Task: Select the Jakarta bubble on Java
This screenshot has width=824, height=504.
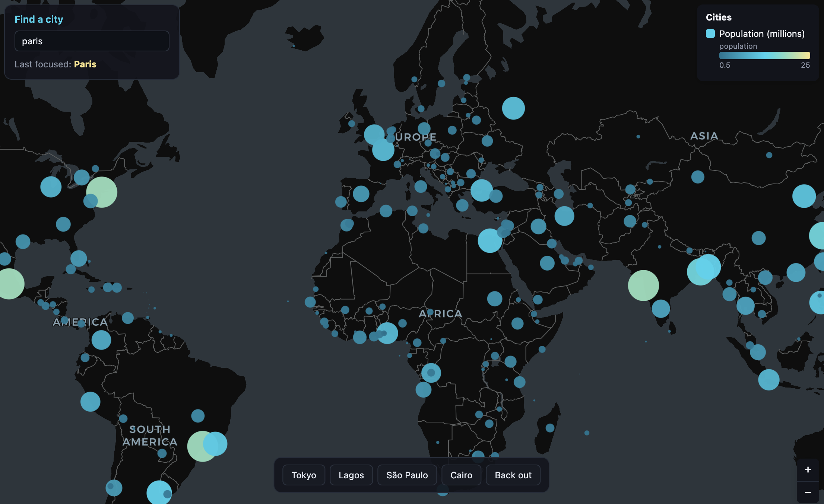Action: 768,380
